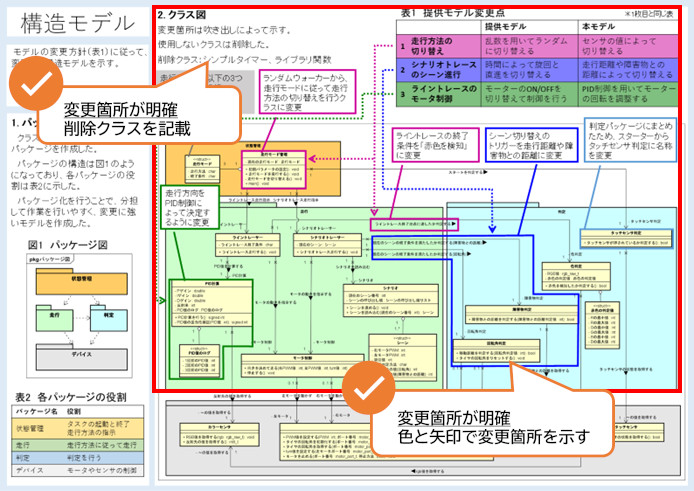Image resolution: width=694 pixels, height=491 pixels.
Task: Select cell モーターのON/OFFを切り替えて制御を行う
Action: tap(529, 93)
